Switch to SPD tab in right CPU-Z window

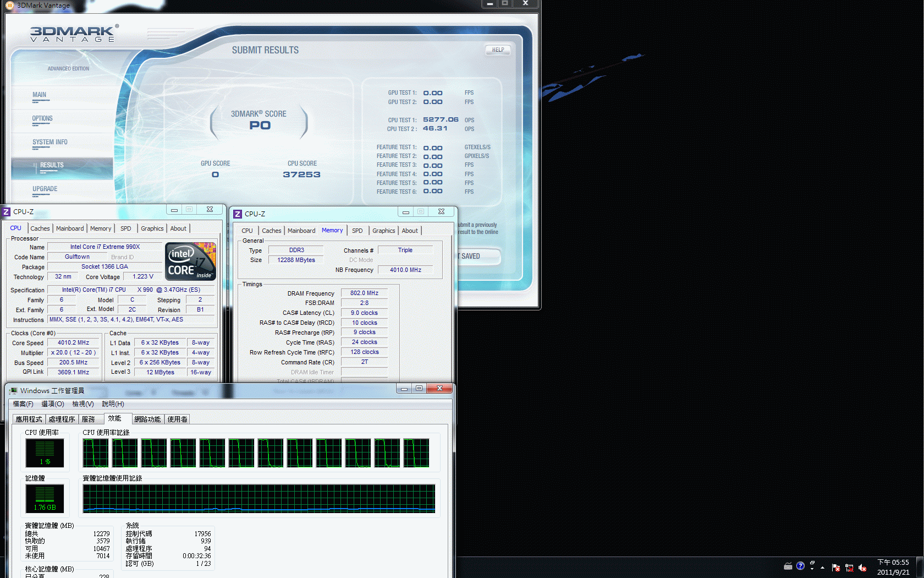tap(358, 231)
